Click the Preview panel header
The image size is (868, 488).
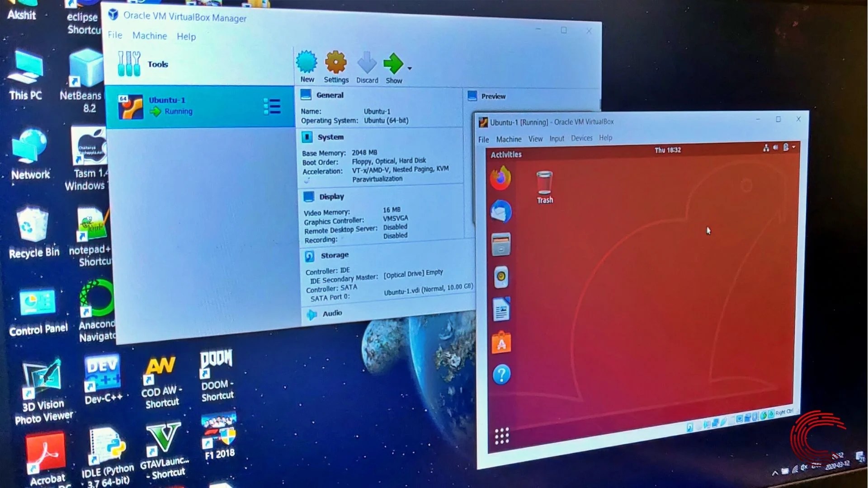[493, 96]
